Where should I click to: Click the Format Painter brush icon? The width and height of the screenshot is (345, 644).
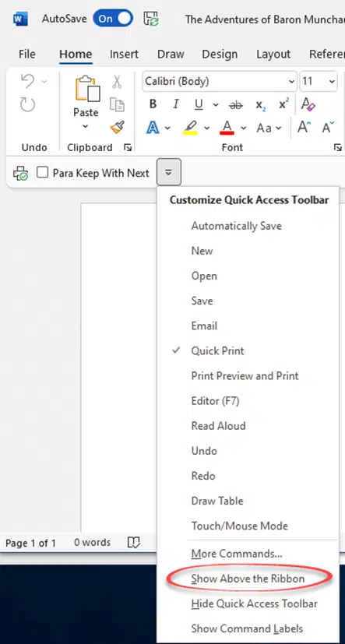(118, 128)
